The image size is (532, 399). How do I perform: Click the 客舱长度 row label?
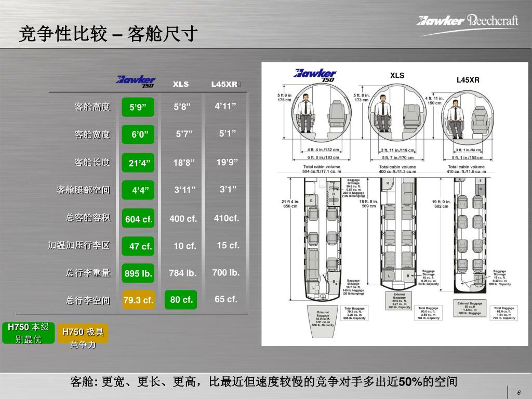coord(92,162)
